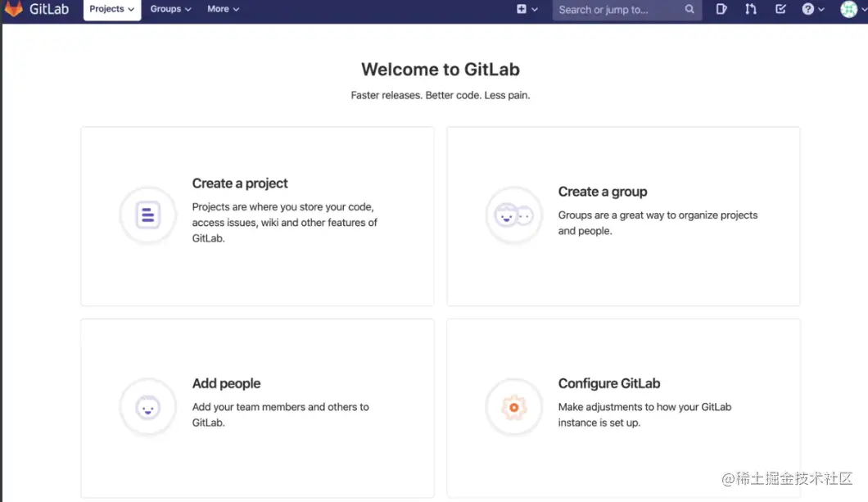Click the Create a project icon
The height and width of the screenshot is (502, 868).
click(147, 215)
